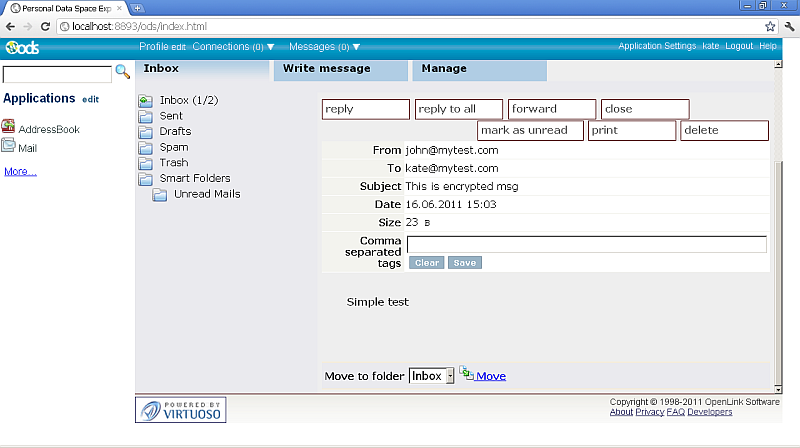Open the Trash folder
800x448 pixels.
[x=173, y=163]
